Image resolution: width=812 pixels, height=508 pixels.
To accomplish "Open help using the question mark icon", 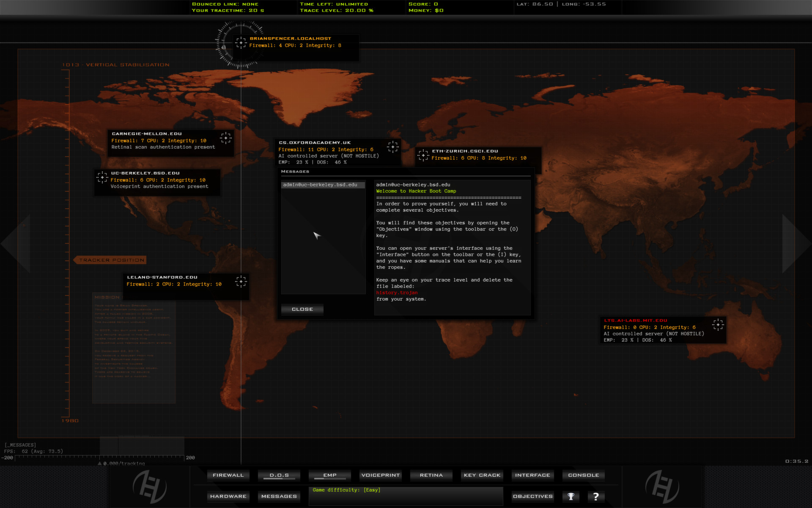I will pyautogui.click(x=596, y=496).
